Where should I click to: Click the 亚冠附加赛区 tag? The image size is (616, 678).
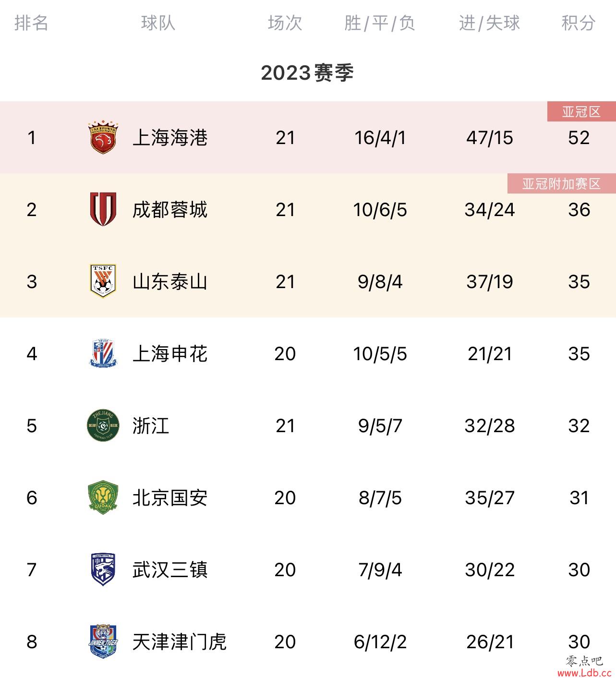click(x=562, y=183)
